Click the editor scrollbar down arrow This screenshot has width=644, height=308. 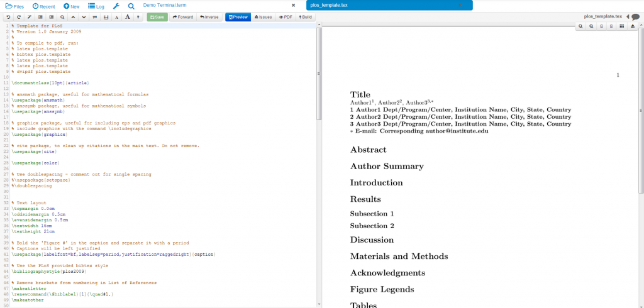tap(319, 304)
